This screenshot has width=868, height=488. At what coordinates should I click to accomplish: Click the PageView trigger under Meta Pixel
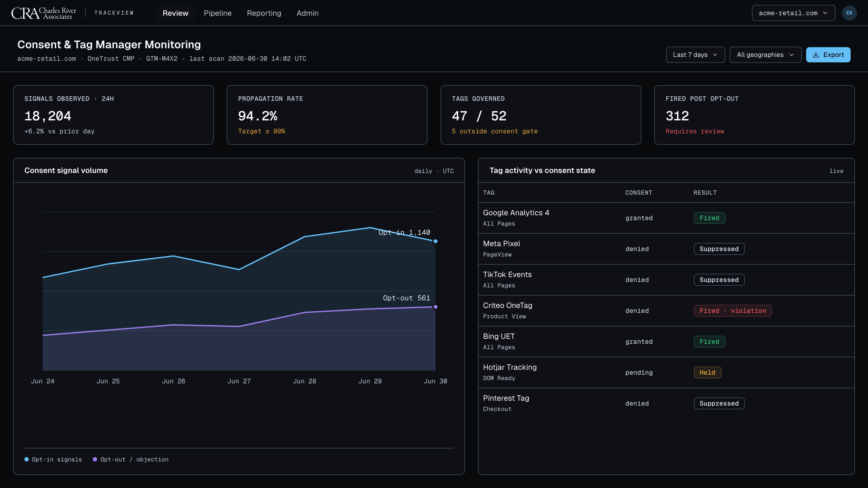pos(497,255)
